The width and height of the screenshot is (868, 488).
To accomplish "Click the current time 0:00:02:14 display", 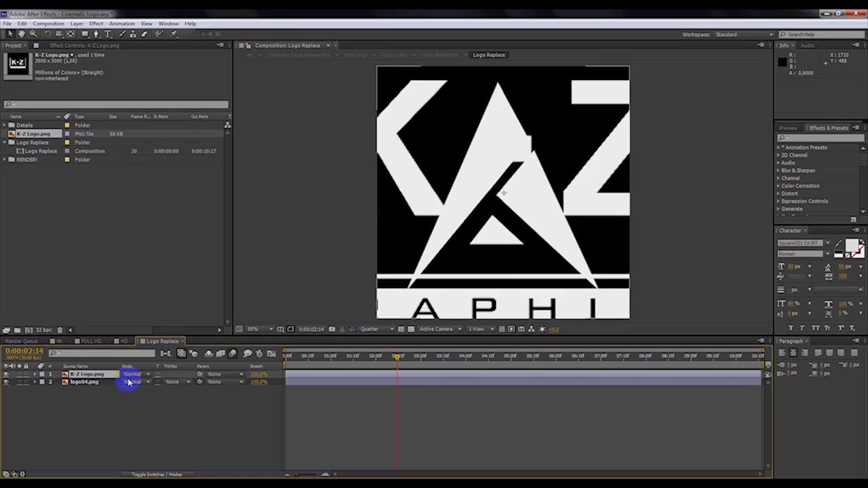I will [24, 351].
